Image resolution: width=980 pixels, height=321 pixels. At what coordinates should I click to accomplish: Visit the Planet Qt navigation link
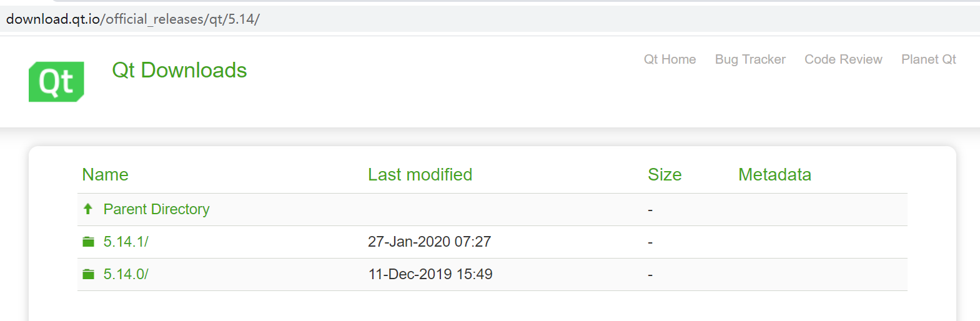(928, 59)
